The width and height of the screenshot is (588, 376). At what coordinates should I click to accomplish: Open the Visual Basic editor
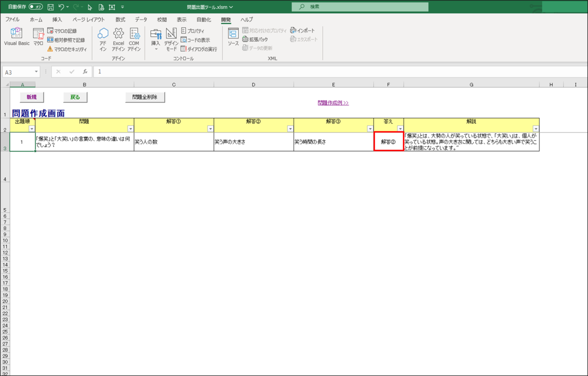pos(17,37)
